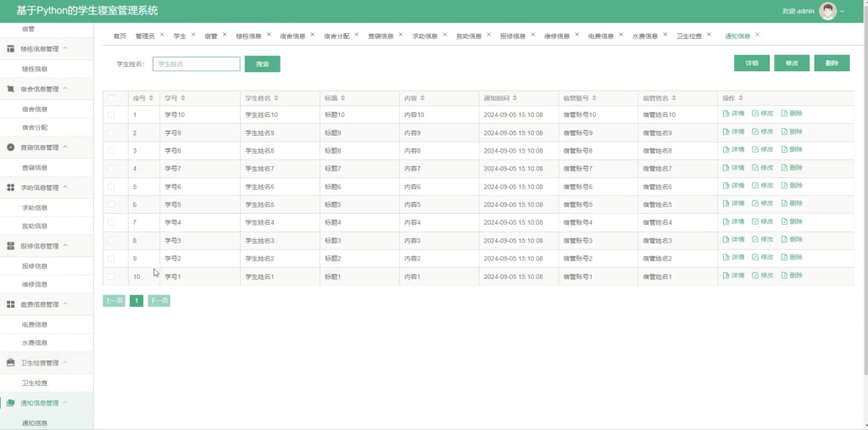The height and width of the screenshot is (430, 868).
Task: Click 删除 delete icon for row 学号7
Action: (x=784, y=168)
